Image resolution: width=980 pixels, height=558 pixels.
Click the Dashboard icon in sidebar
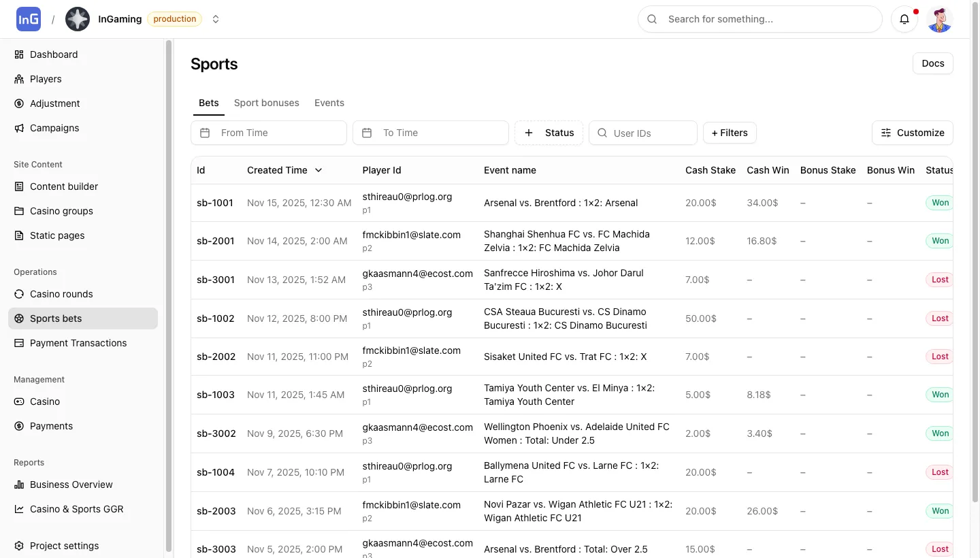point(19,54)
